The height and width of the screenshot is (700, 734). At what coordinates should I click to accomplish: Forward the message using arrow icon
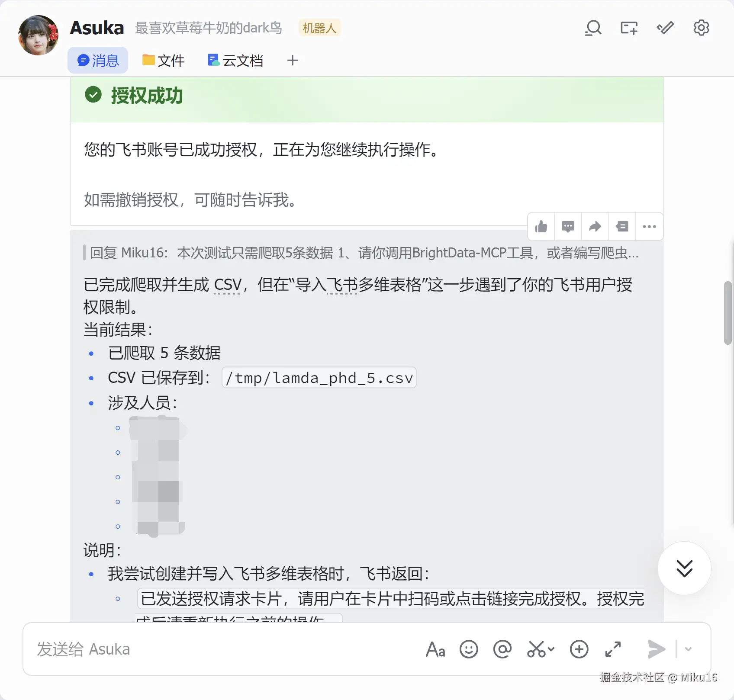pyautogui.click(x=595, y=226)
